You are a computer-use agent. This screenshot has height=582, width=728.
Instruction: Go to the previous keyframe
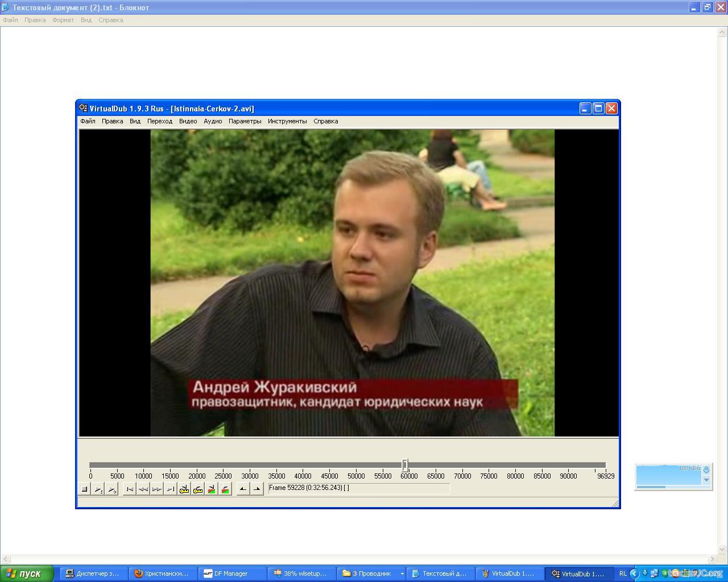[x=184, y=489]
